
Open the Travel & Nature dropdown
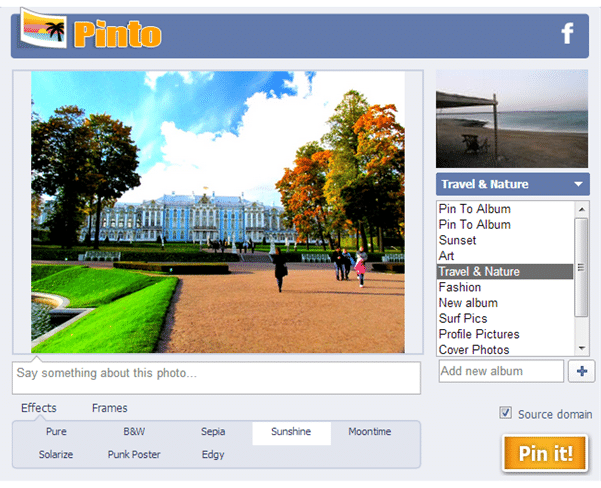(x=512, y=184)
